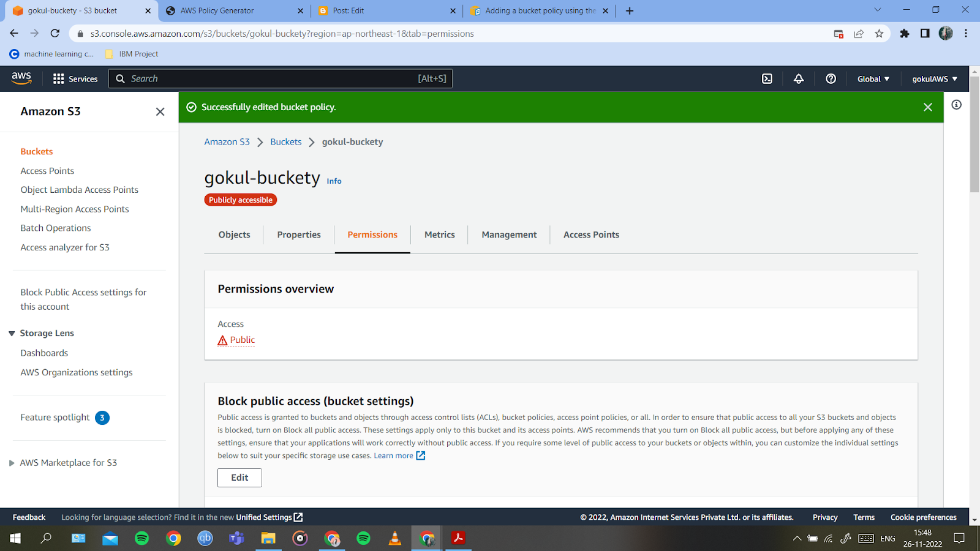Screen dimensions: 980x551
Task: Open Adobe Acrobat from the taskbar
Action: (x=458, y=538)
